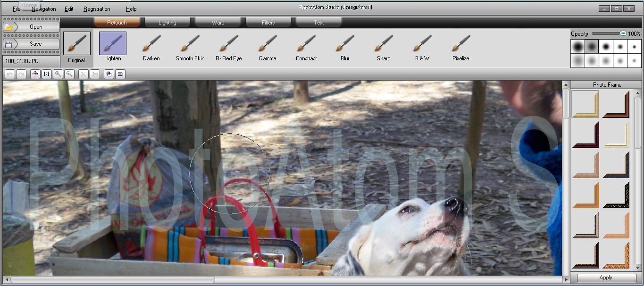This screenshot has height=286, width=644.
Task: Choose the copper tan frame, third row
Action: click(x=585, y=164)
